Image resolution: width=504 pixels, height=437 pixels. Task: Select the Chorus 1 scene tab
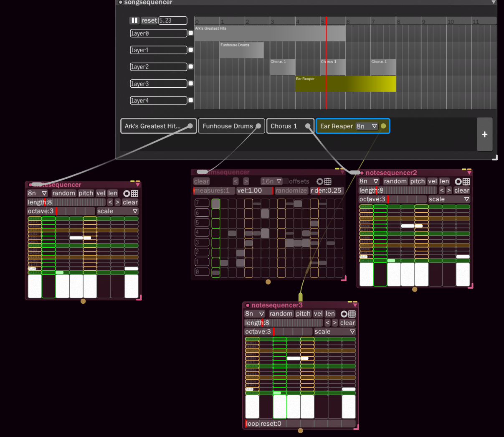[x=284, y=126]
